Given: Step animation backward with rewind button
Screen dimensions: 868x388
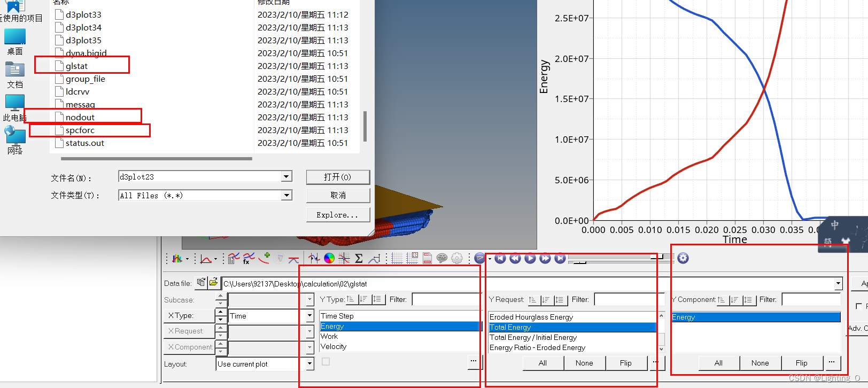Looking at the screenshot, I should coord(515,259).
